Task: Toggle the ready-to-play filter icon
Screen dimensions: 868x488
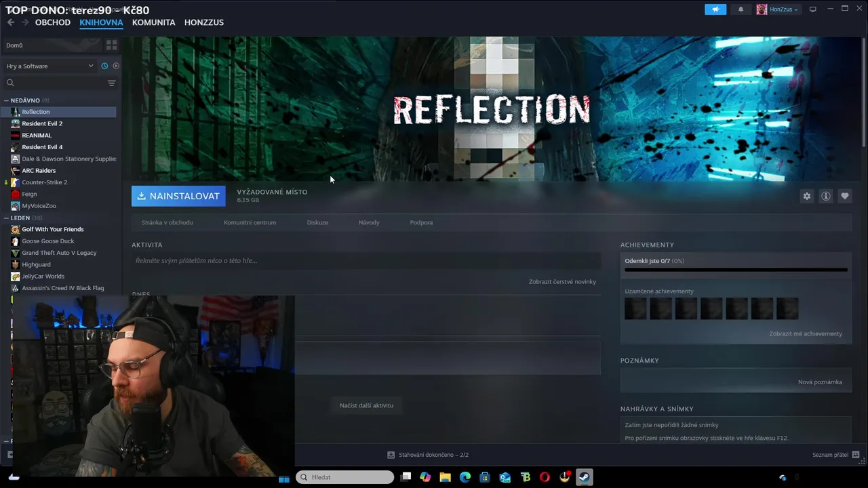Action: tap(116, 66)
